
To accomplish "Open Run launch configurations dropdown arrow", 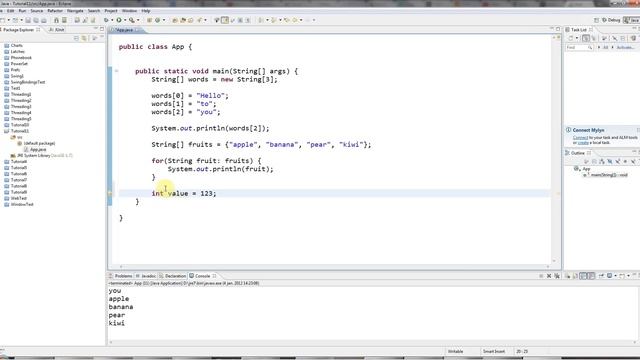I will pos(125,20).
